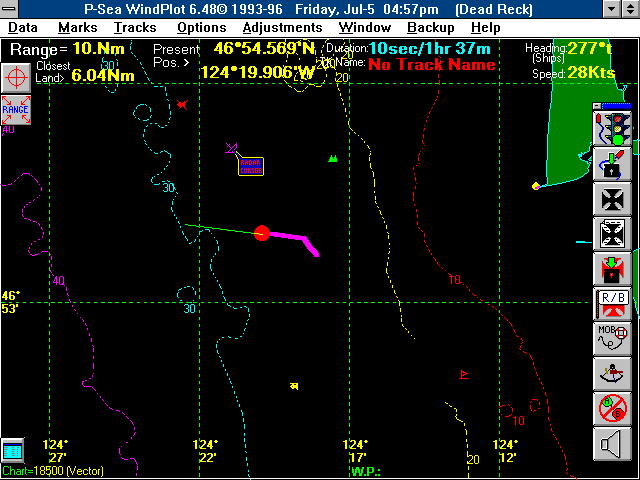Click the red flag mark on chart
The image size is (640, 480).
click(464, 374)
